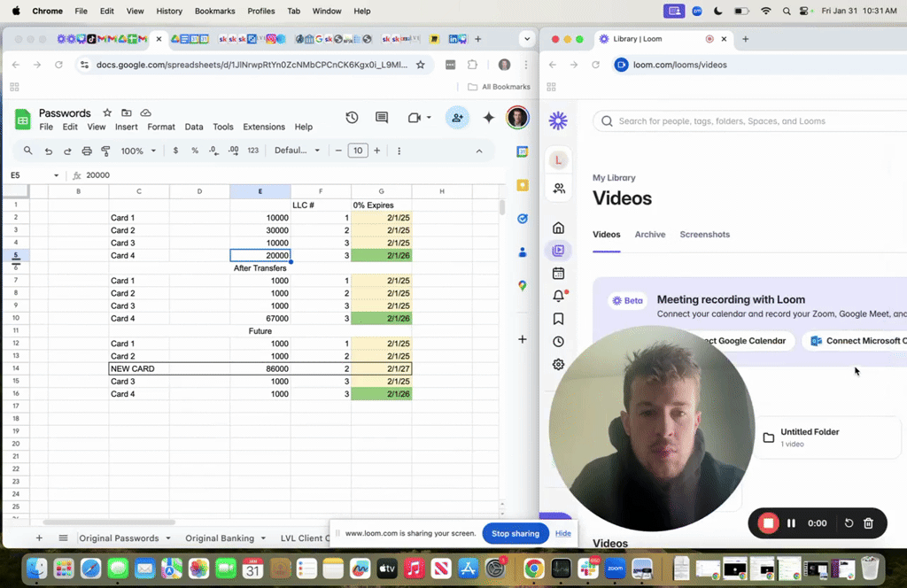This screenshot has height=588, width=907.
Task: Click the add sheet plus button
Action: click(x=39, y=538)
